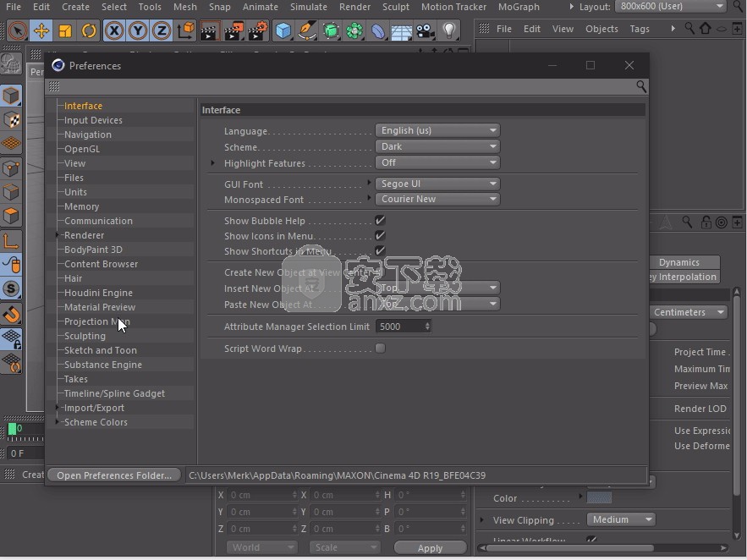Toggle the X axis lock
This screenshot has height=560, width=747.
tap(114, 31)
